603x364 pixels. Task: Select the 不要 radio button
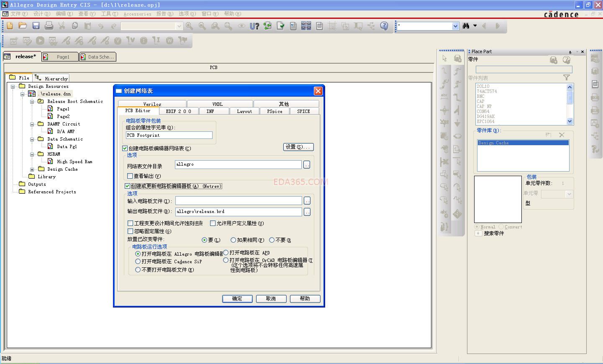[272, 240]
